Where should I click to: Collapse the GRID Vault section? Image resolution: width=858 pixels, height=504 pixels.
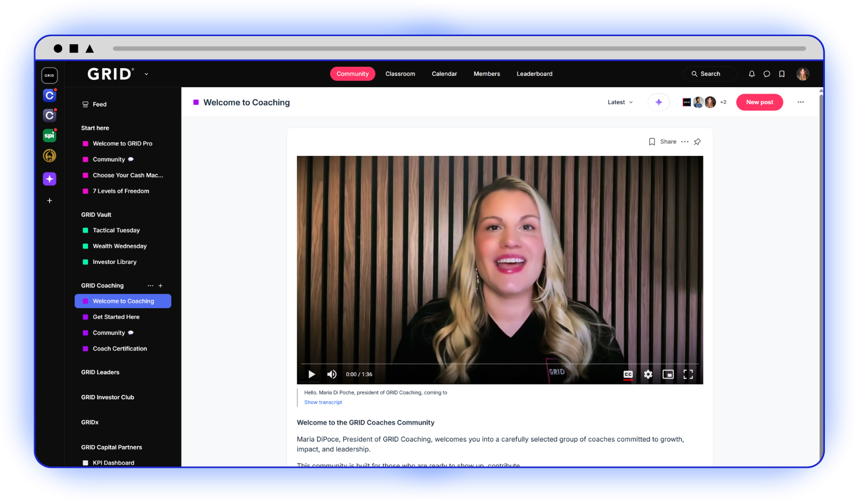tap(96, 215)
